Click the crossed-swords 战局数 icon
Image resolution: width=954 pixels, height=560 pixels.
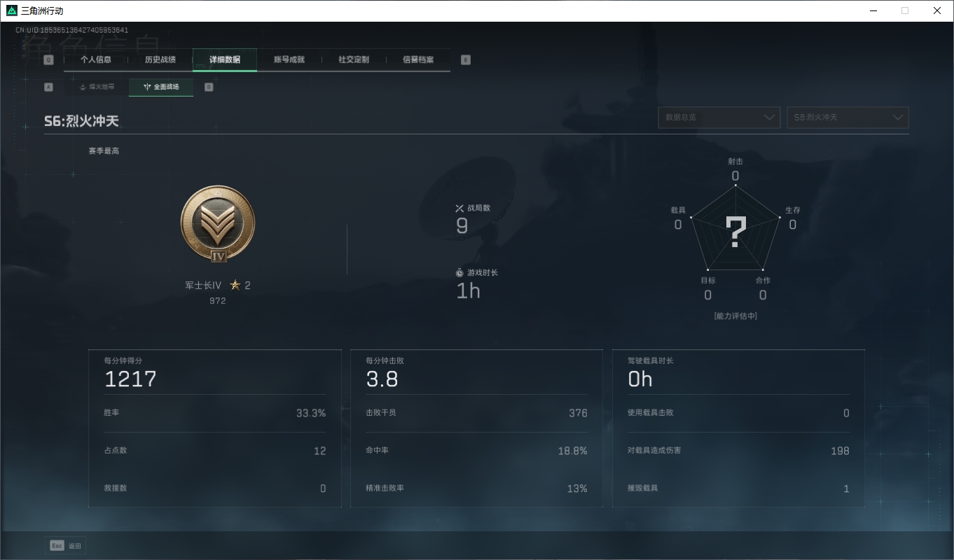pos(459,208)
